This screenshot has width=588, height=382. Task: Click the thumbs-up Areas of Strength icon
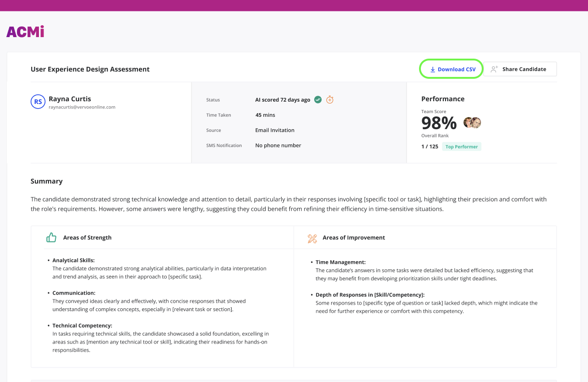click(x=51, y=238)
